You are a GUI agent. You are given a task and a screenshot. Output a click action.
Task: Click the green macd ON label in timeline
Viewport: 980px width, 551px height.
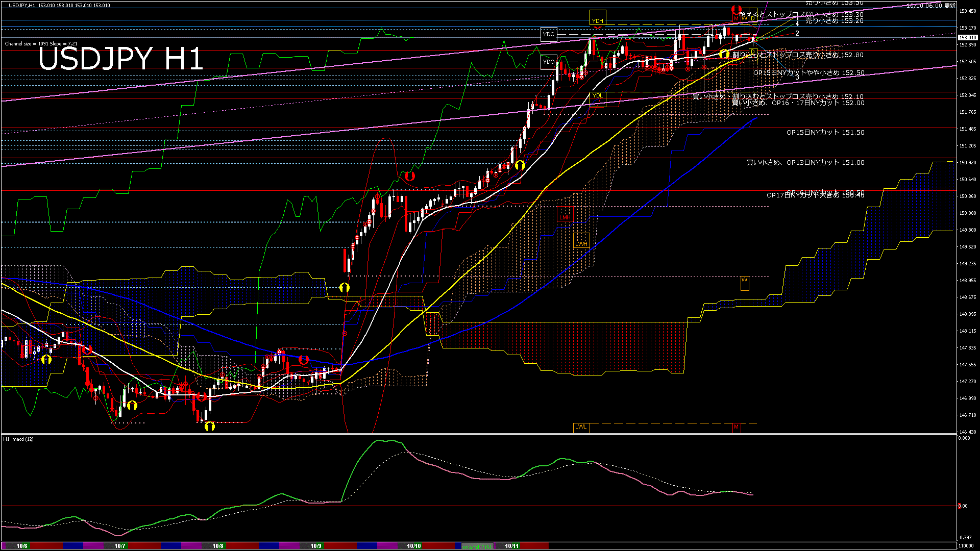tap(477, 546)
